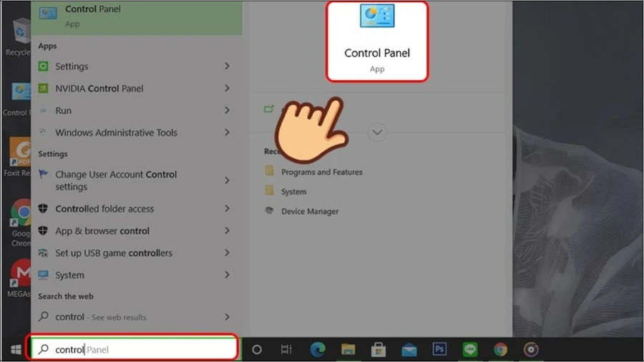Click the System monitor icon in results

tap(43, 275)
